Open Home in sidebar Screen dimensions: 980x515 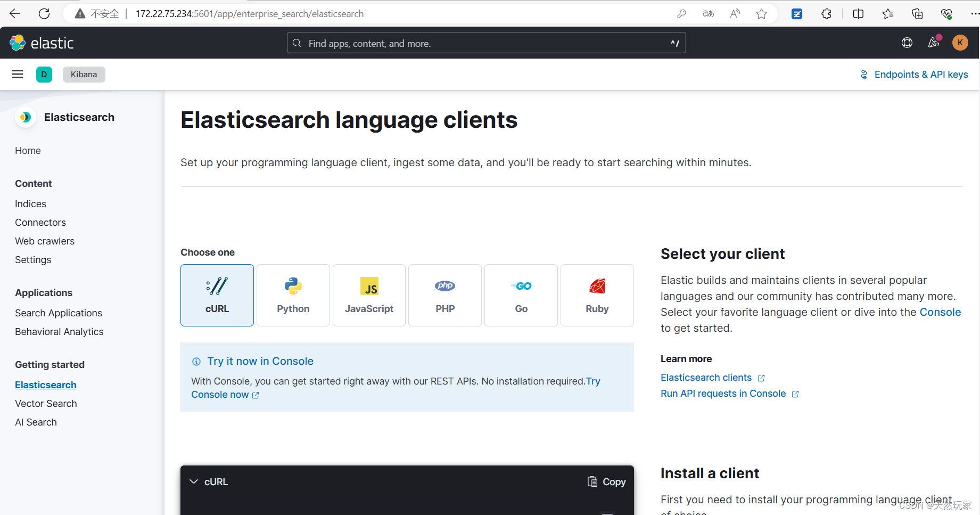tap(28, 151)
